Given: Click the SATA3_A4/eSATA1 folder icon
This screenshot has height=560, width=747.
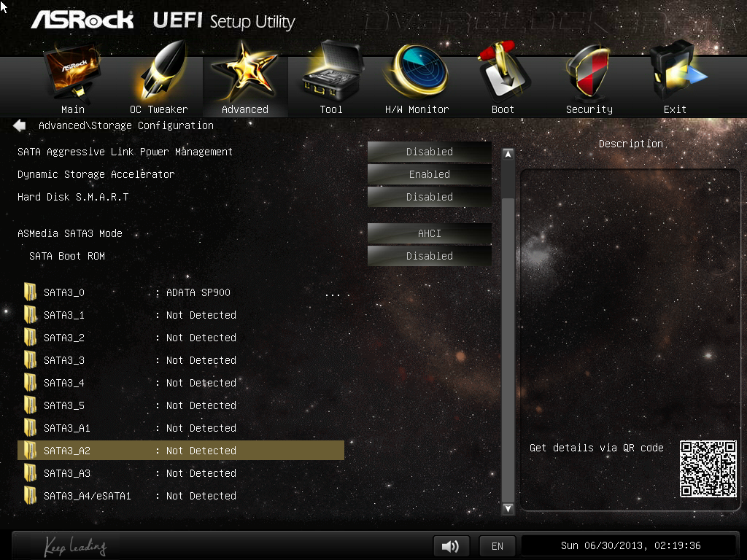Looking at the screenshot, I should pyautogui.click(x=30, y=496).
